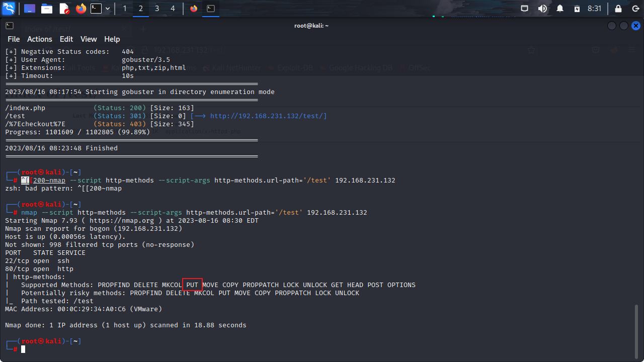Launch Firefox from the panel launcher
644x362 pixels.
[80, 9]
